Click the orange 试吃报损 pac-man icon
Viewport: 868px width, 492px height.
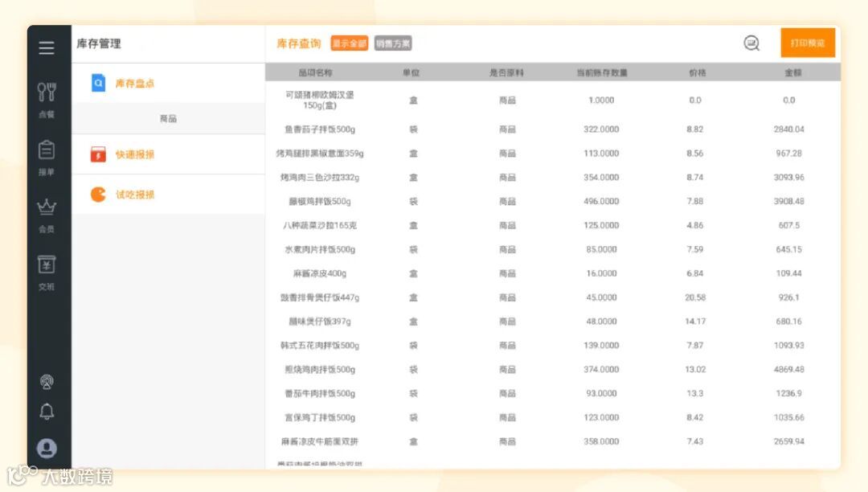(98, 195)
